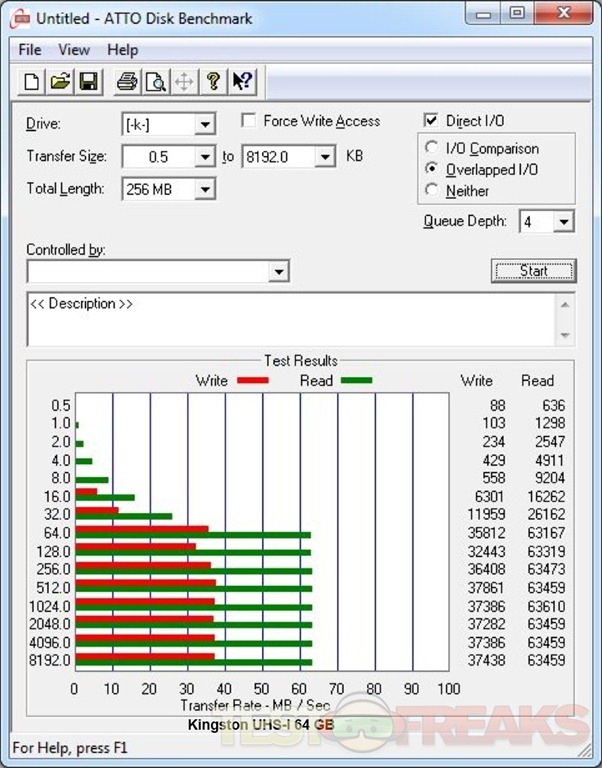The image size is (602, 768).
Task: Choose the Neither radio option
Action: pyautogui.click(x=432, y=190)
